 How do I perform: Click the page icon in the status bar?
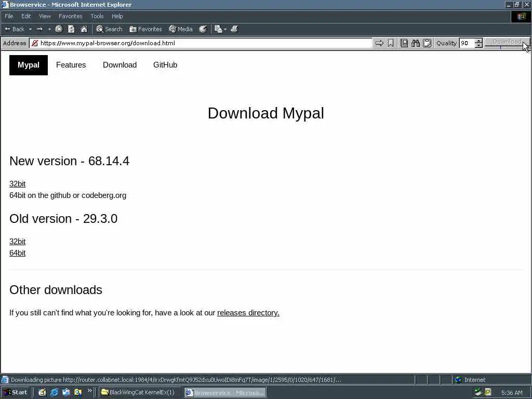point(5,380)
